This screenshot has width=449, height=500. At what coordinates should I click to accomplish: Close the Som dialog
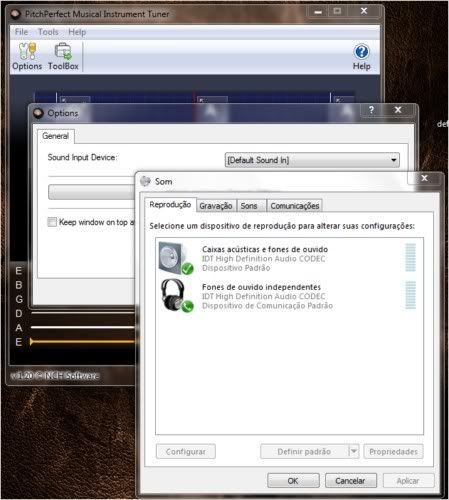[x=425, y=178]
